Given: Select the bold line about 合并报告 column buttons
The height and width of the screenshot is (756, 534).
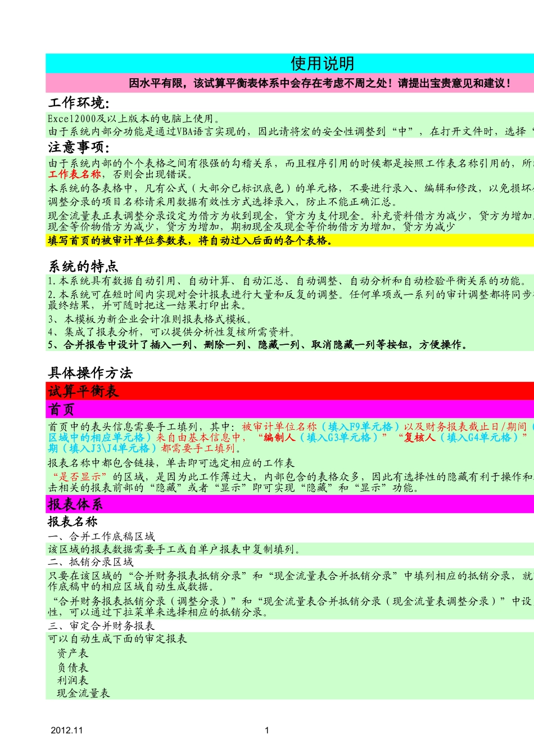Looking at the screenshot, I should (257, 345).
